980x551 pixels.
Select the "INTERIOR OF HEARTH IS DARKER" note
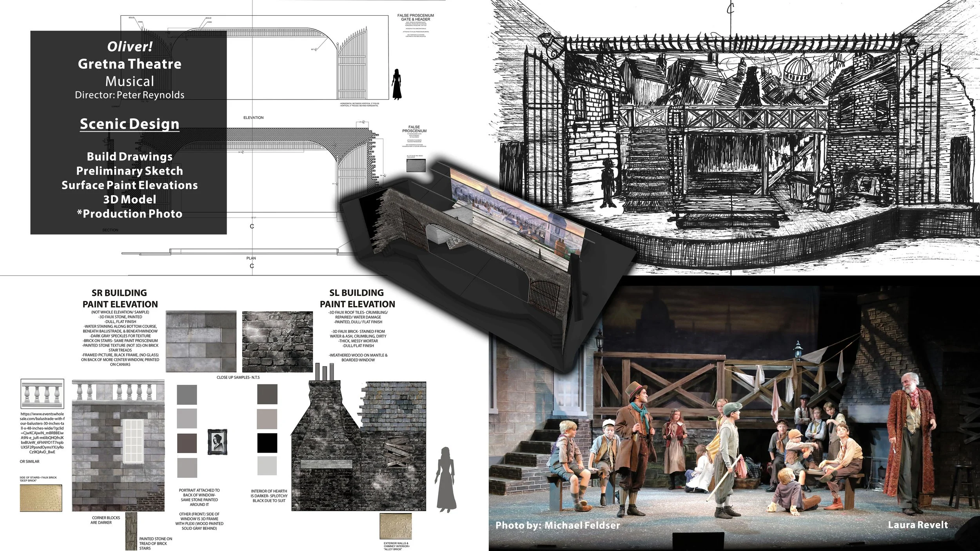(x=269, y=496)
